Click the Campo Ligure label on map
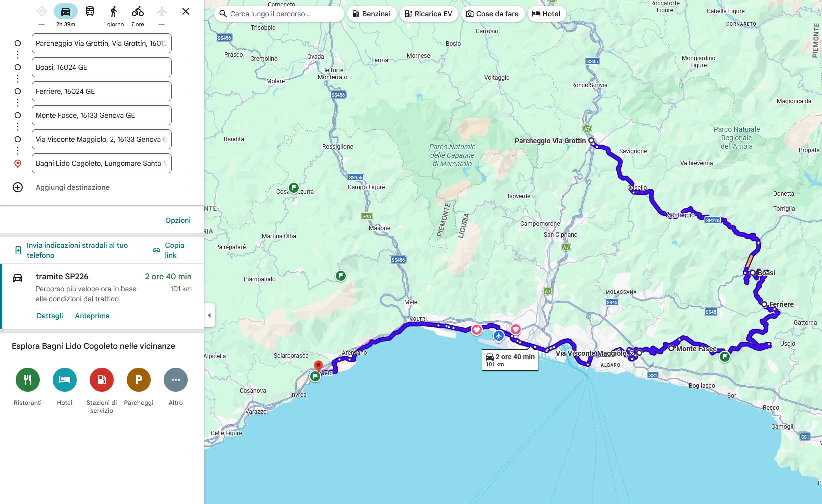This screenshot has width=822, height=504. point(366,187)
